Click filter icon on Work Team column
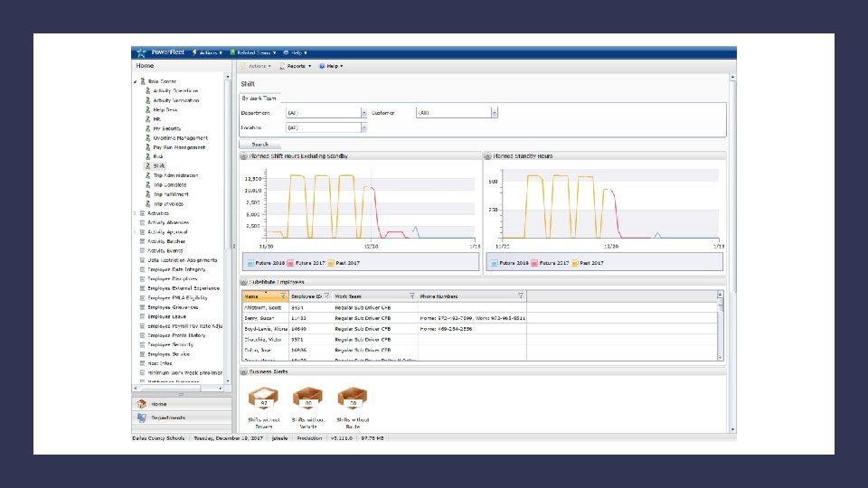The width and height of the screenshot is (868, 488). point(412,296)
